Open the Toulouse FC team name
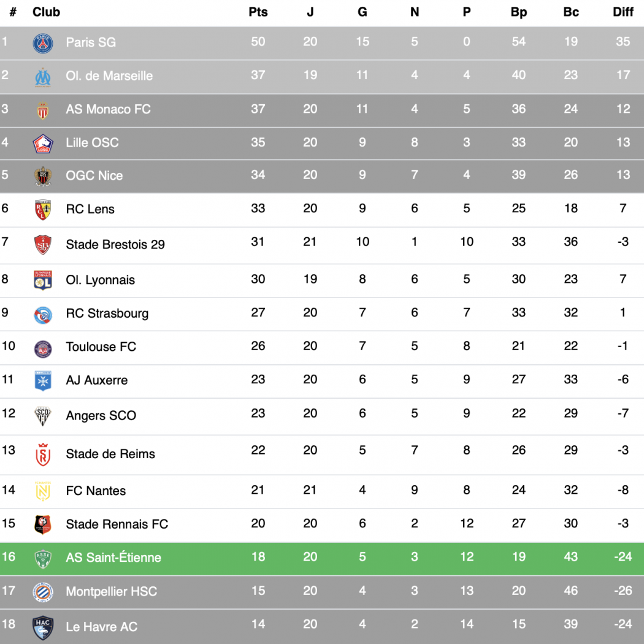The width and height of the screenshot is (644, 644). click(x=101, y=347)
